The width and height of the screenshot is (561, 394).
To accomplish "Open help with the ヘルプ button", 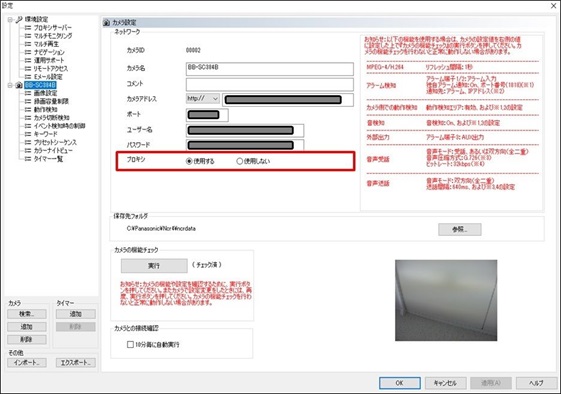I will pyautogui.click(x=536, y=383).
